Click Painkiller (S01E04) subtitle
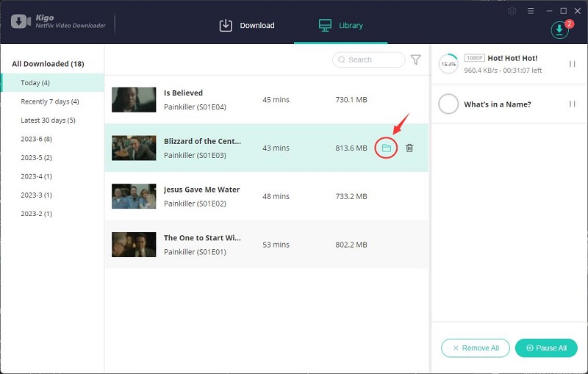588x374 pixels. tap(195, 107)
